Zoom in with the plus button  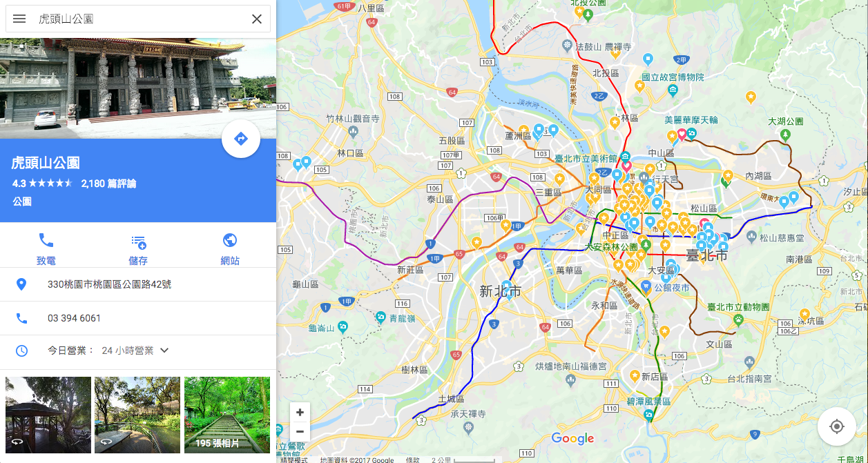300,413
